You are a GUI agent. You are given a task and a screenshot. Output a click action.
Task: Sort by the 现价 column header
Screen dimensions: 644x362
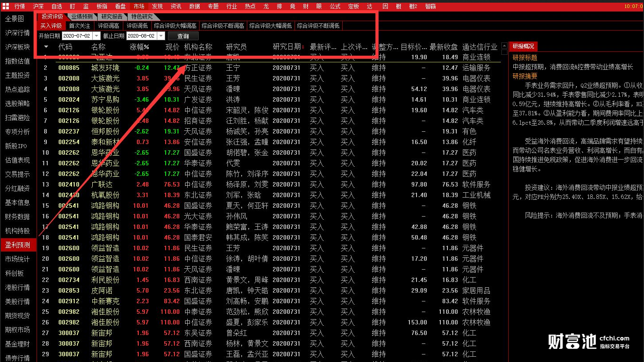172,47
